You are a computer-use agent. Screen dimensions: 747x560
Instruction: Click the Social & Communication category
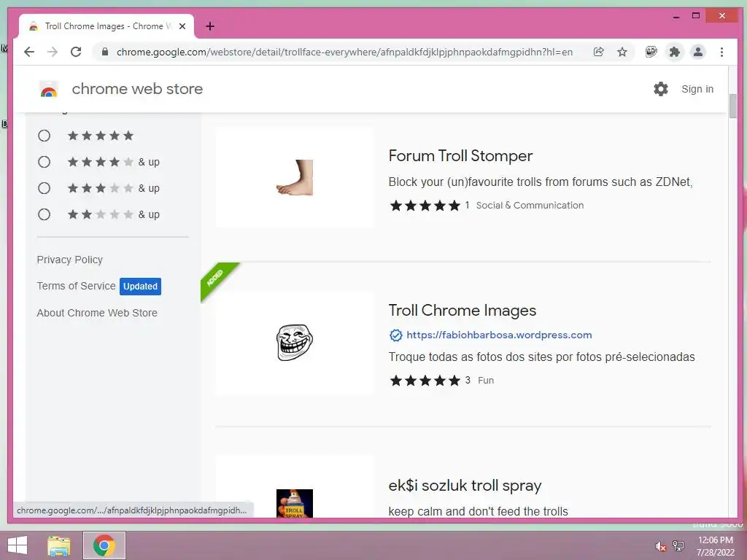click(530, 205)
